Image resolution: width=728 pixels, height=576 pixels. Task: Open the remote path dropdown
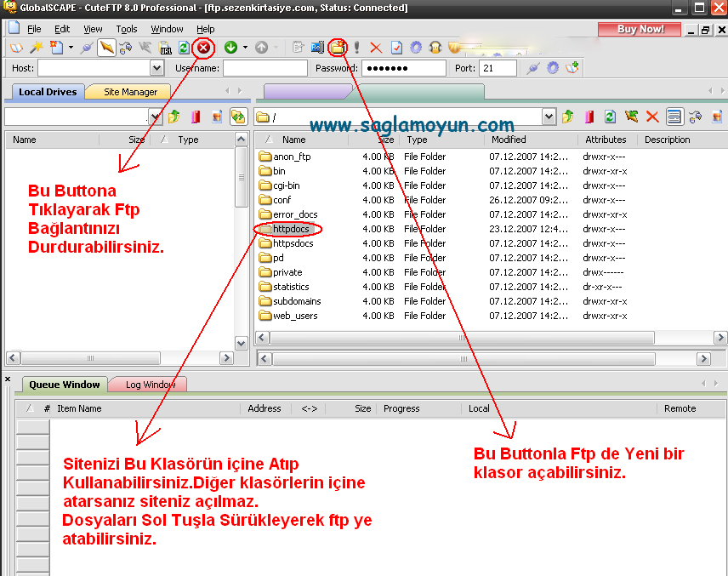pos(549,117)
